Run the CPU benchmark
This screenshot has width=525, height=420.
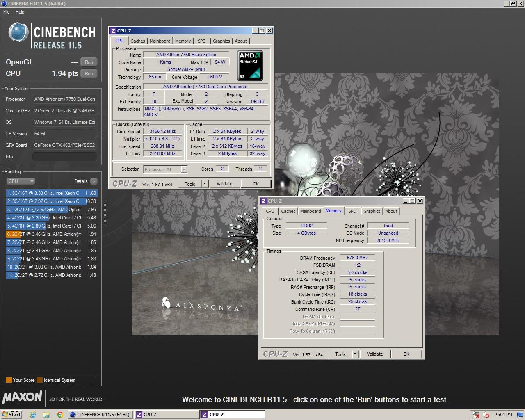[89, 74]
